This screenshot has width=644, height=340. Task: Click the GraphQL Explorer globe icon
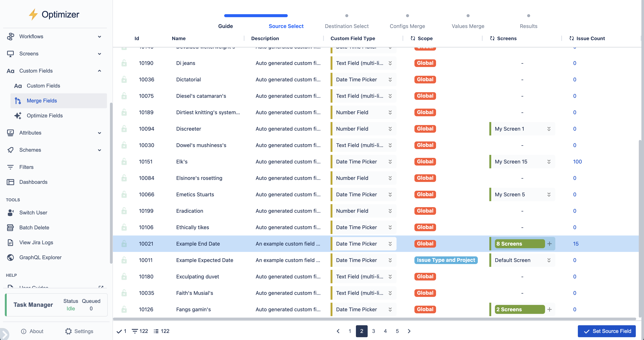pyautogui.click(x=10, y=257)
